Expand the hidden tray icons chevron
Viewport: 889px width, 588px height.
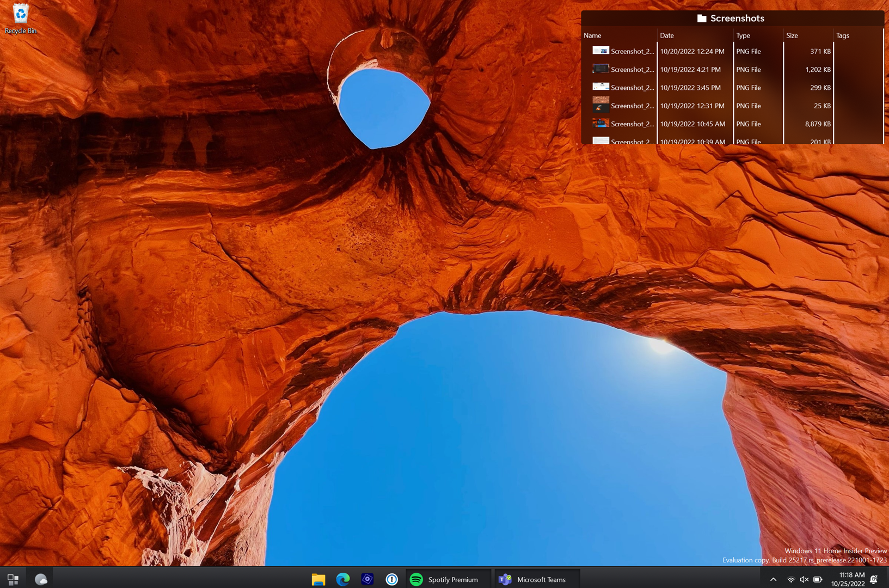click(773, 580)
